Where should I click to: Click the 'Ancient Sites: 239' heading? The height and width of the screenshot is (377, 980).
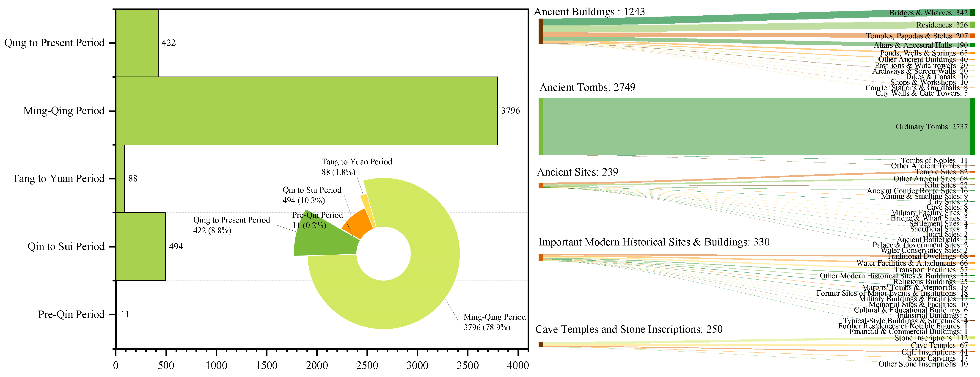pyautogui.click(x=578, y=172)
